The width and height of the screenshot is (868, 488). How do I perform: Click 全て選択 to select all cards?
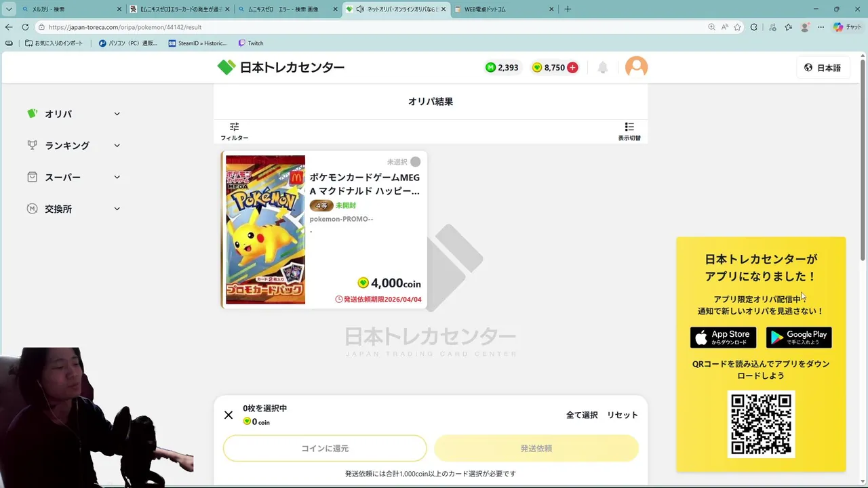(x=582, y=415)
